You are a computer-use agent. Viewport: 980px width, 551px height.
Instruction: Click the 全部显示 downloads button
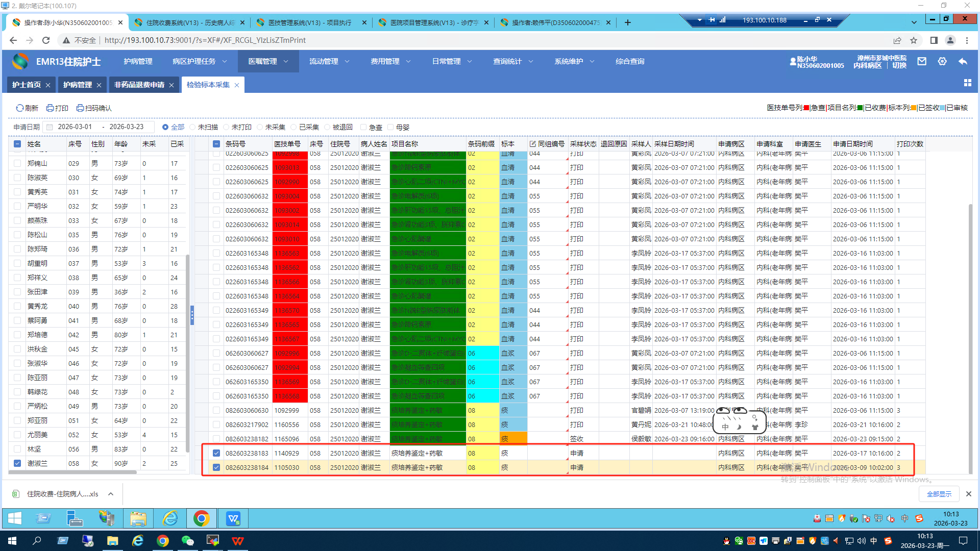pos(939,494)
